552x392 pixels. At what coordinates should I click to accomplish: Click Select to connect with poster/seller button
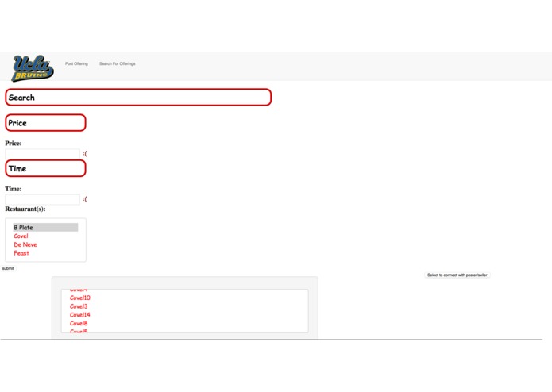[x=457, y=275]
